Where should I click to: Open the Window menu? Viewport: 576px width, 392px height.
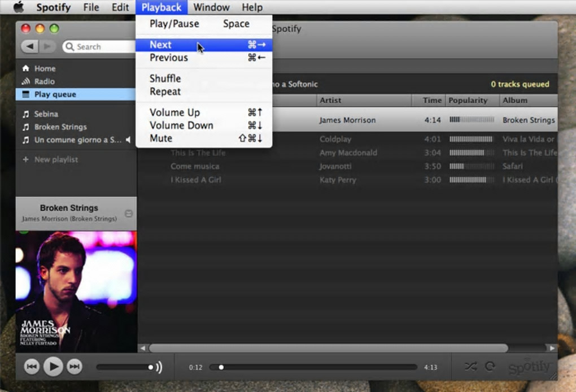click(211, 7)
